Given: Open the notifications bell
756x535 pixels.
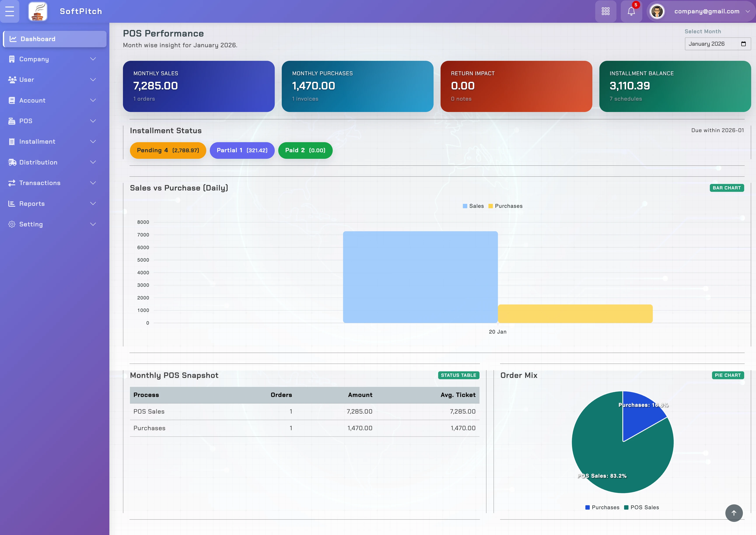Looking at the screenshot, I should pos(631,11).
